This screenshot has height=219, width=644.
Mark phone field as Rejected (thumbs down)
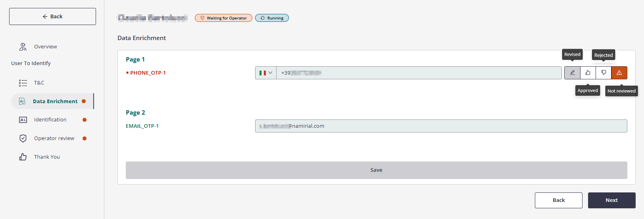[x=604, y=73]
